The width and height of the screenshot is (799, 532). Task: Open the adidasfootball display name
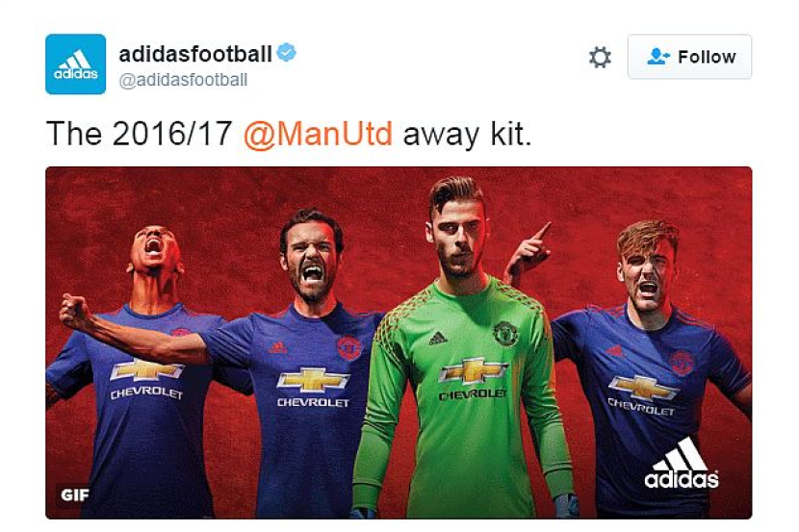point(195,54)
